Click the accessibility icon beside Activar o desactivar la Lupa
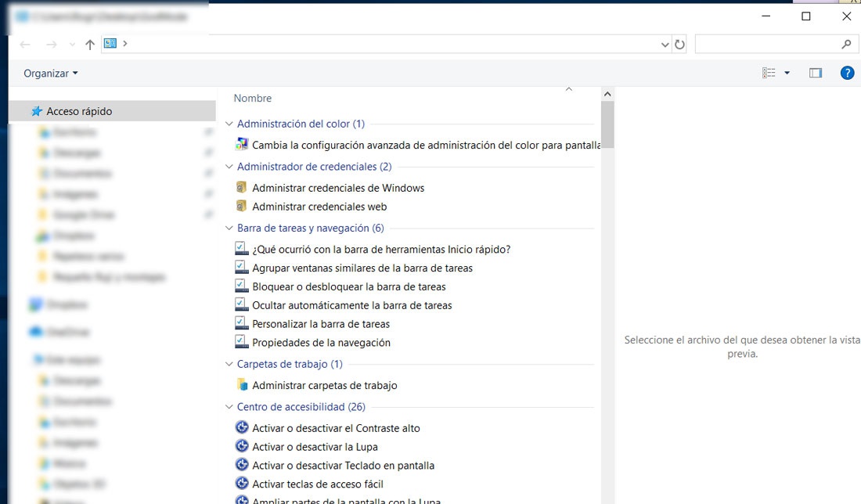Image resolution: width=861 pixels, height=504 pixels. click(241, 446)
